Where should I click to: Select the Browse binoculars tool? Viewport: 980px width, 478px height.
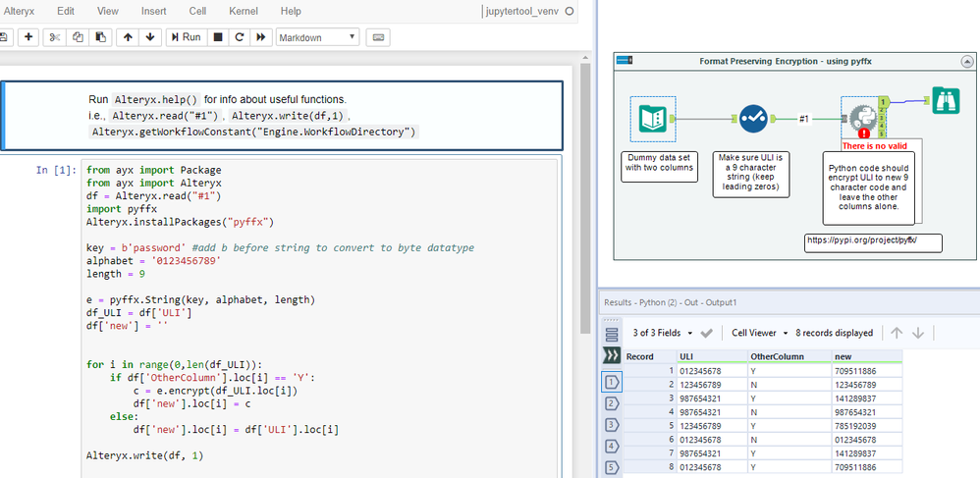click(x=946, y=100)
